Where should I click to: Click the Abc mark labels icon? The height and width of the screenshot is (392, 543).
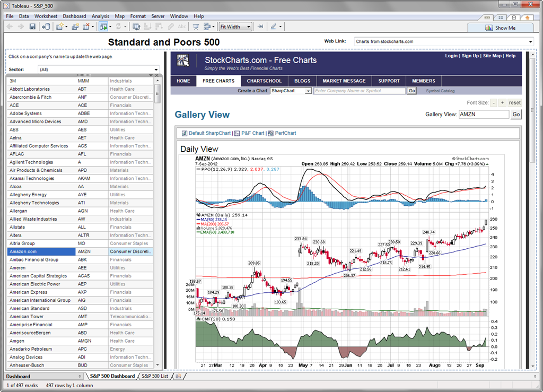tap(182, 27)
